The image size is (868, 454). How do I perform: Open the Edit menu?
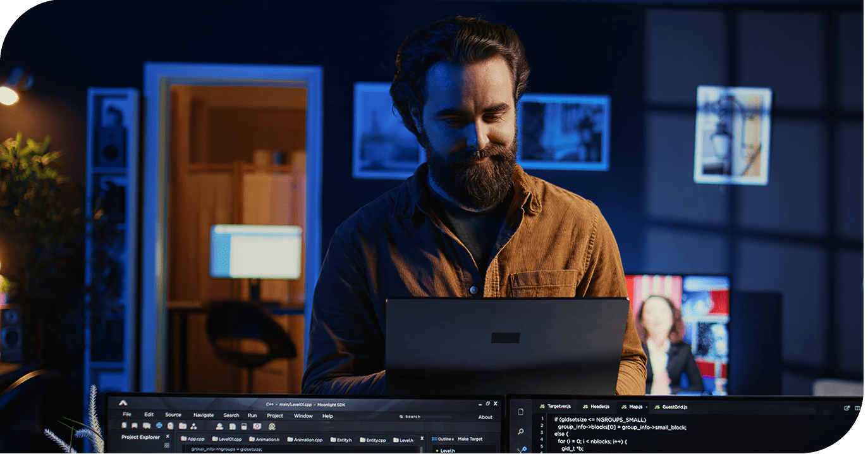[x=149, y=415]
